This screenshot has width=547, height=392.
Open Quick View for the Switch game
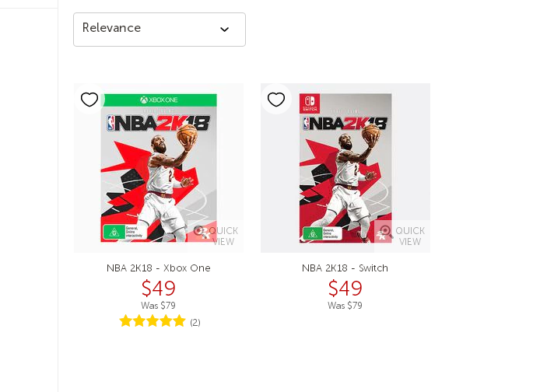[x=402, y=236]
